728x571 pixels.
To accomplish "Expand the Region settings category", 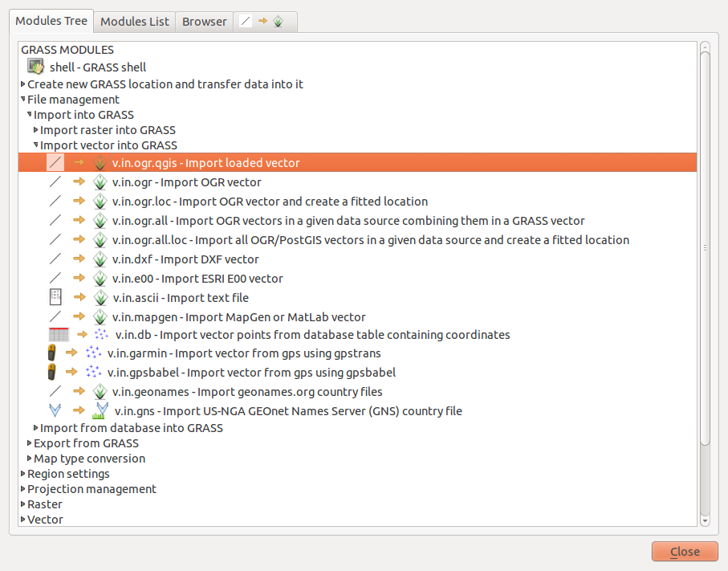I will point(22,474).
